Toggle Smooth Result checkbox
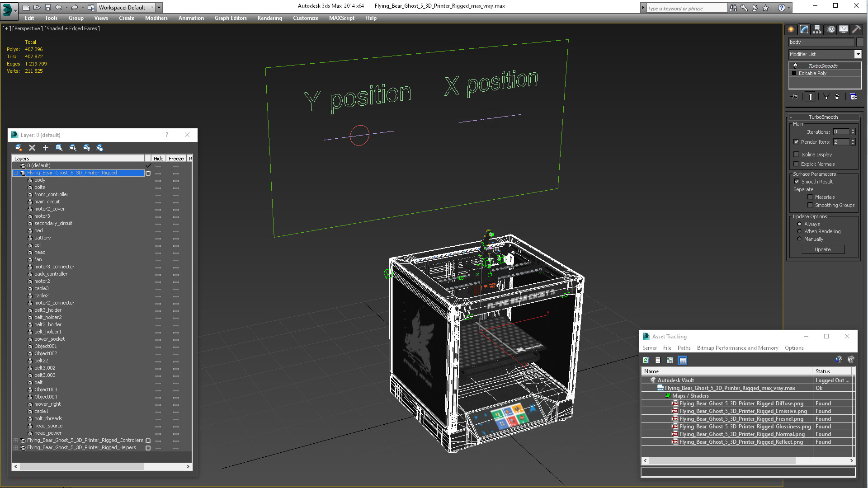Viewport: 868px width, 488px height. coord(797,182)
